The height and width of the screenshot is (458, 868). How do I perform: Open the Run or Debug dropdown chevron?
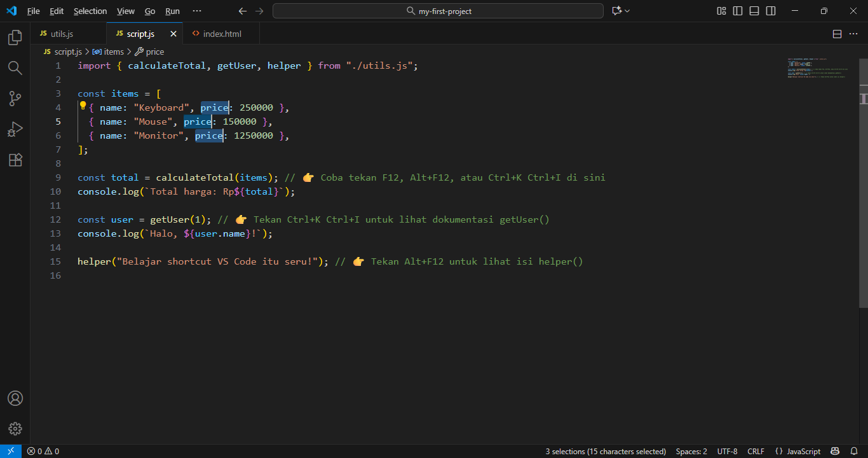(628, 11)
